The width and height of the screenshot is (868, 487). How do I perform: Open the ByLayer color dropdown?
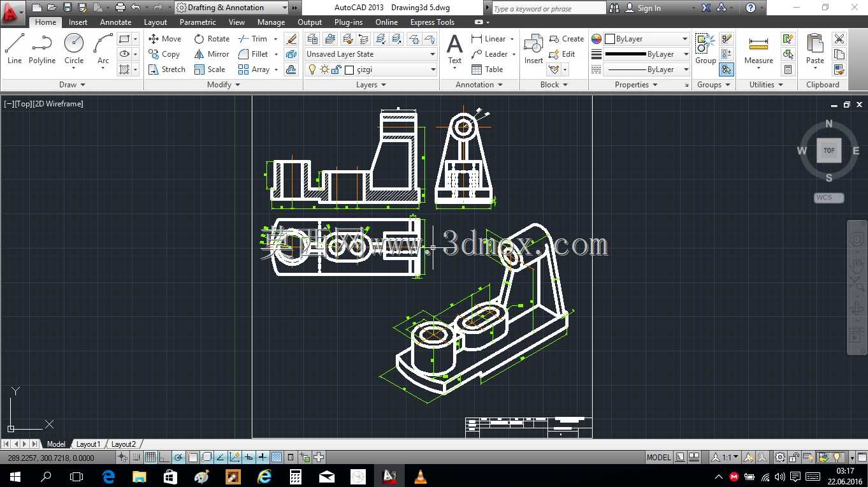pos(646,39)
